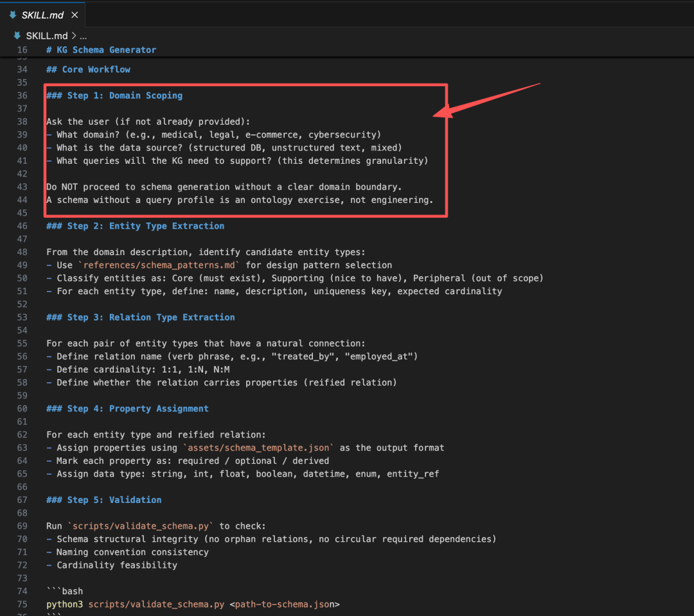Click the 'What queries will the KG need' line
The width and height of the screenshot is (694, 616).
[237, 161]
